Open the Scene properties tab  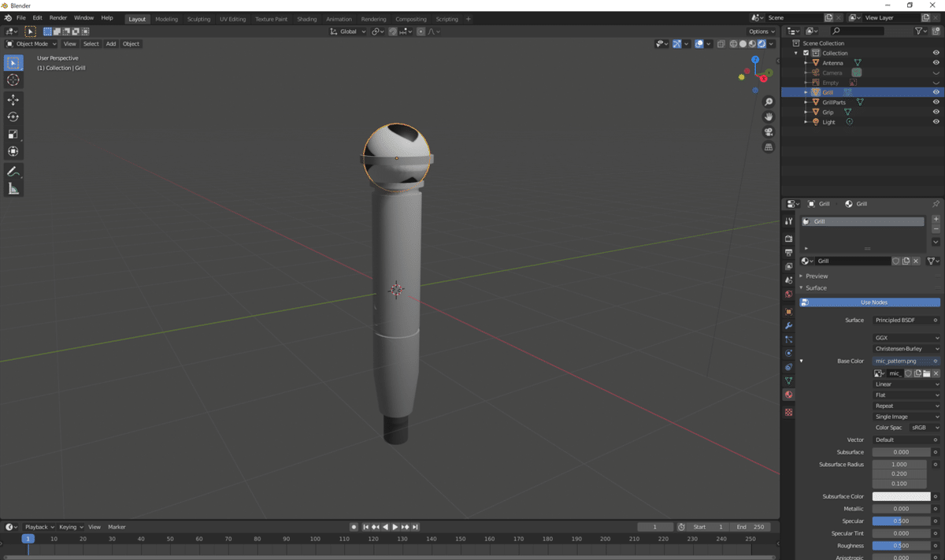pyautogui.click(x=788, y=280)
